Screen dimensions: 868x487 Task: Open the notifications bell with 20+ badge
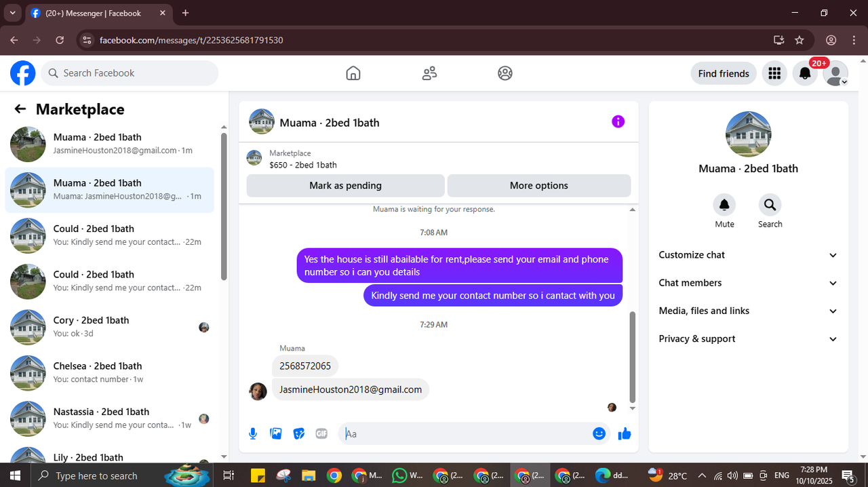point(805,73)
